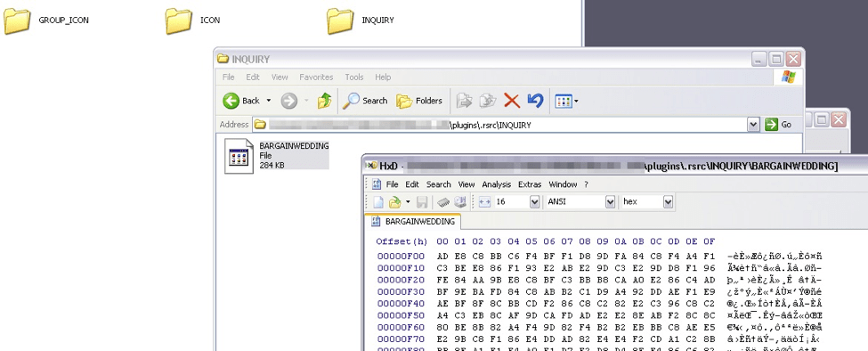
Task: Create a new file in HxD
Action: 378,202
